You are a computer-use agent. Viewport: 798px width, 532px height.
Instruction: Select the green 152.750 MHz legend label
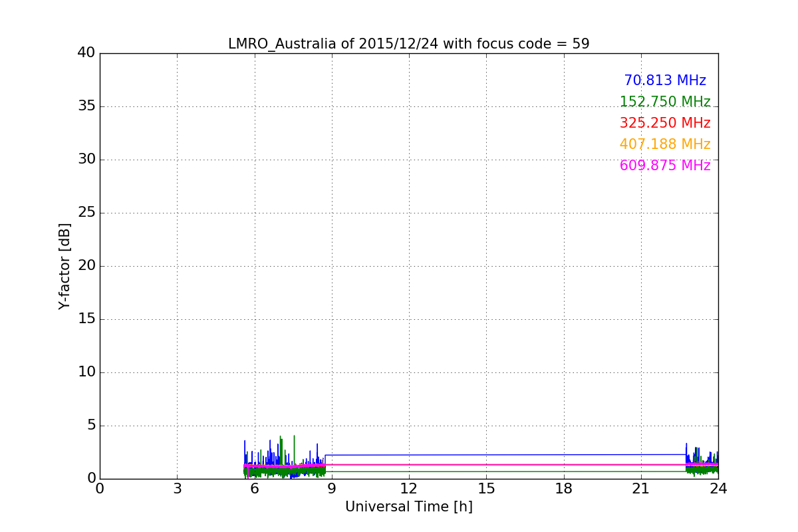(x=665, y=102)
